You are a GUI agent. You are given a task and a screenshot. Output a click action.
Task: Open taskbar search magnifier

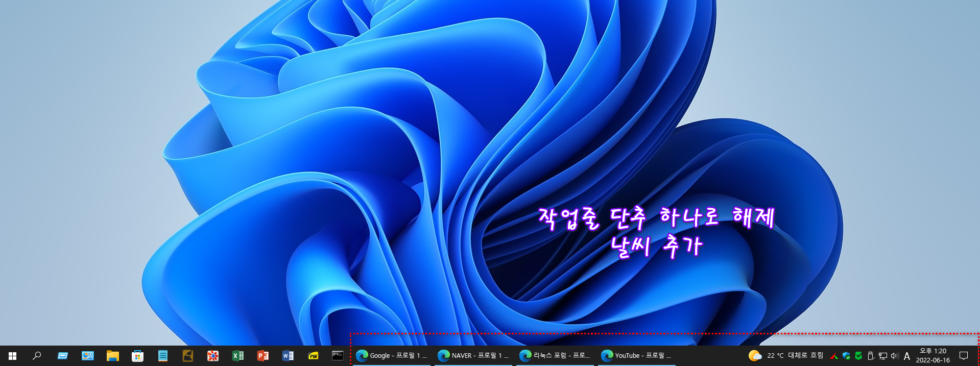click(x=37, y=356)
